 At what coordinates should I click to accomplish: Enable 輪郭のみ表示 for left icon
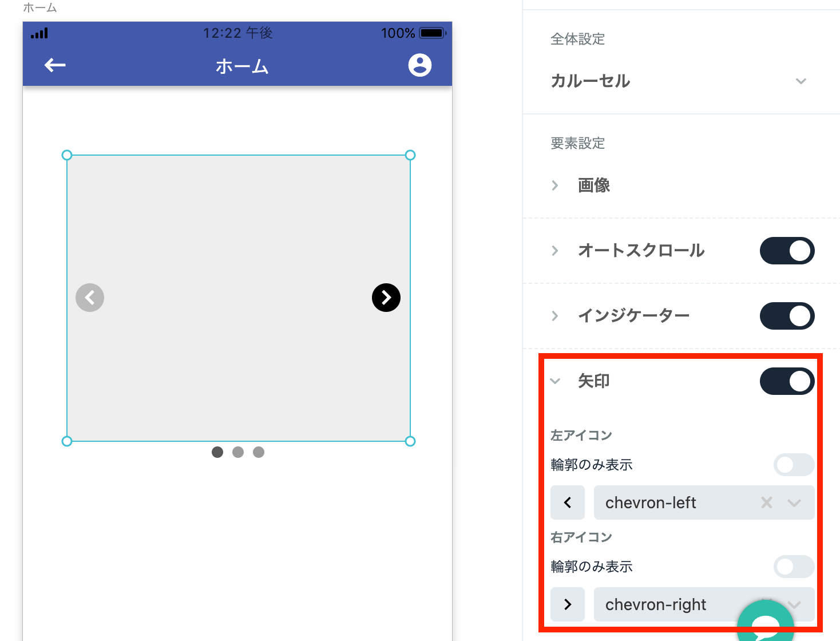click(794, 465)
